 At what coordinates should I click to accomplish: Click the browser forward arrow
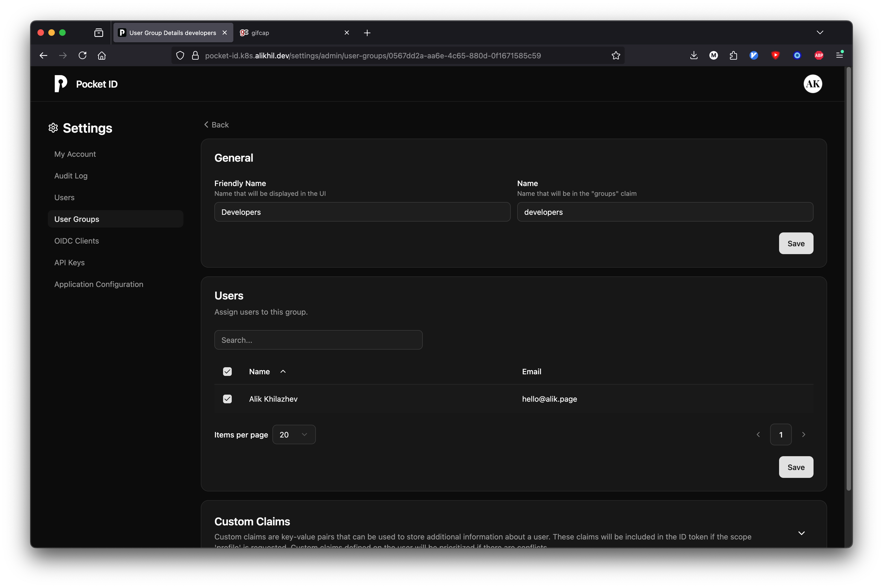63,56
